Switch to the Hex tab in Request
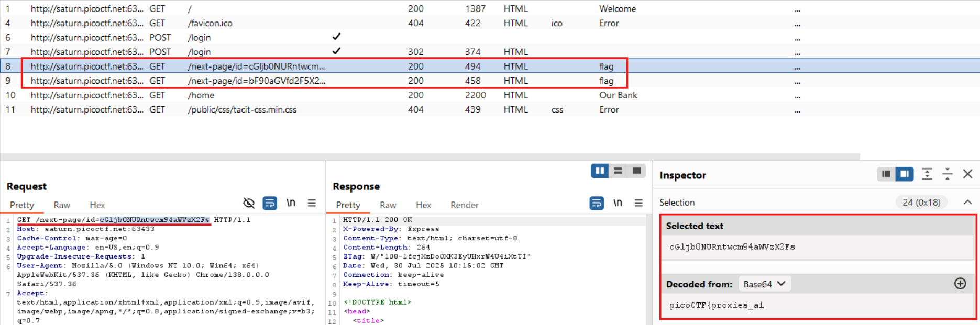 (x=97, y=205)
